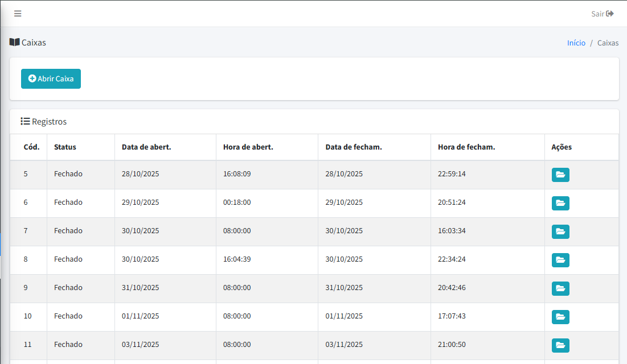
Task: Open the folder action for caixa 5
Action: (x=560, y=175)
